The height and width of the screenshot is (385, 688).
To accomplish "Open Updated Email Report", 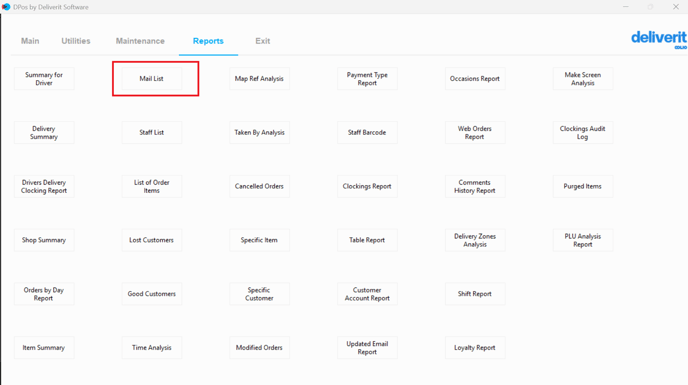I will [x=367, y=348].
